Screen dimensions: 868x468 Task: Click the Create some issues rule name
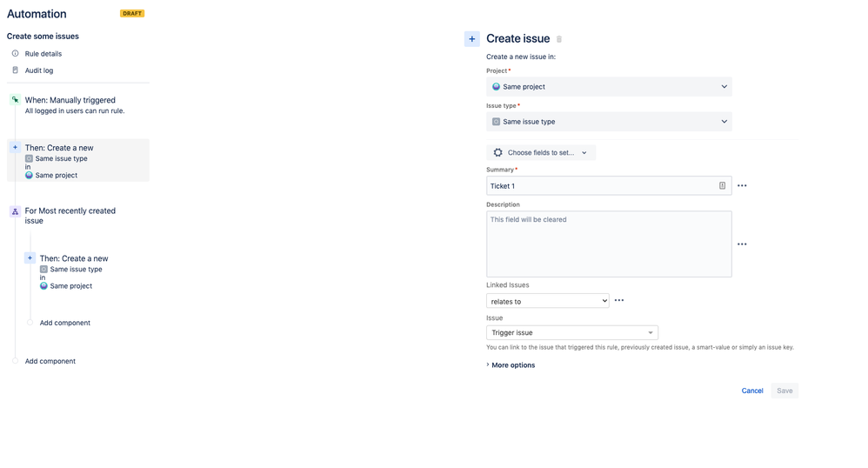tap(43, 36)
